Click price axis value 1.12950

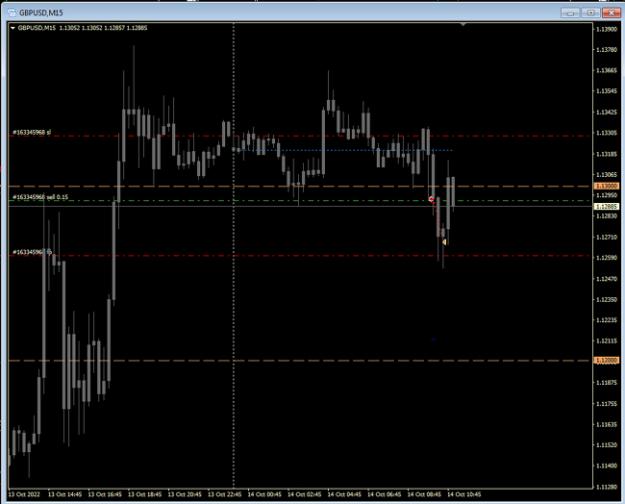606,195
